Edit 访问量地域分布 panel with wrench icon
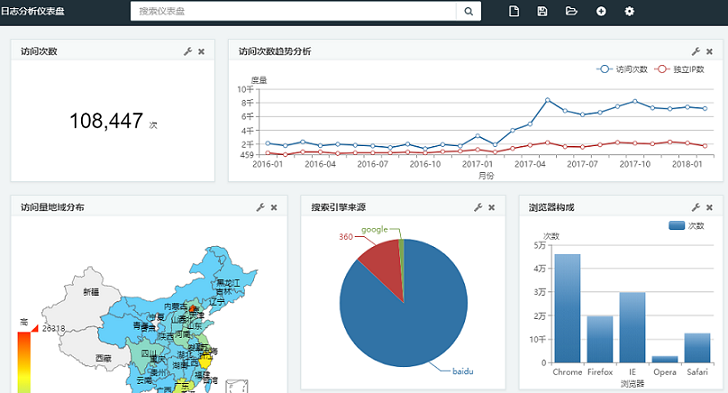The width and height of the screenshot is (728, 393). coord(260,208)
